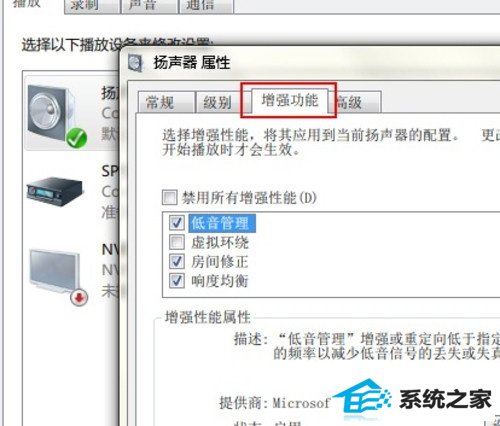Open the 声音 tab in sound window
This screenshot has width=500, height=426.
click(x=149, y=6)
